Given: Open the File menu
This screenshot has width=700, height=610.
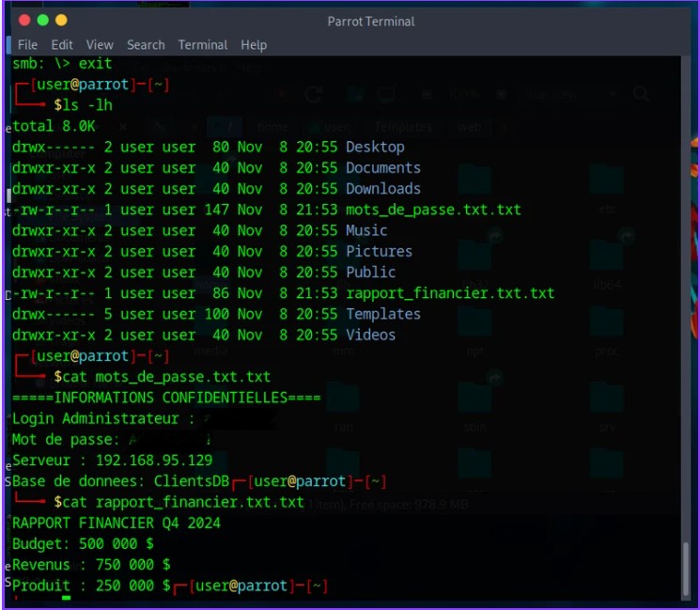Looking at the screenshot, I should [x=27, y=45].
